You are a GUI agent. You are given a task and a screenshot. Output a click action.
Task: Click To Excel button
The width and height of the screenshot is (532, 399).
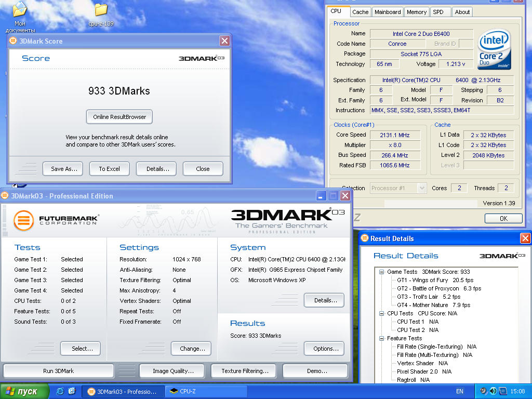click(109, 169)
